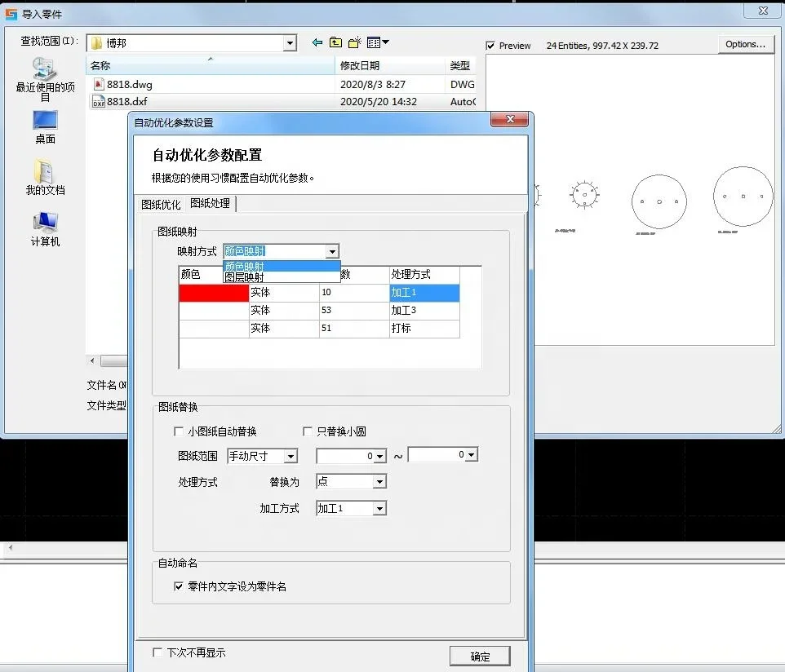Click the back arrow navigation icon
This screenshot has height=672, width=785.
pyautogui.click(x=317, y=43)
